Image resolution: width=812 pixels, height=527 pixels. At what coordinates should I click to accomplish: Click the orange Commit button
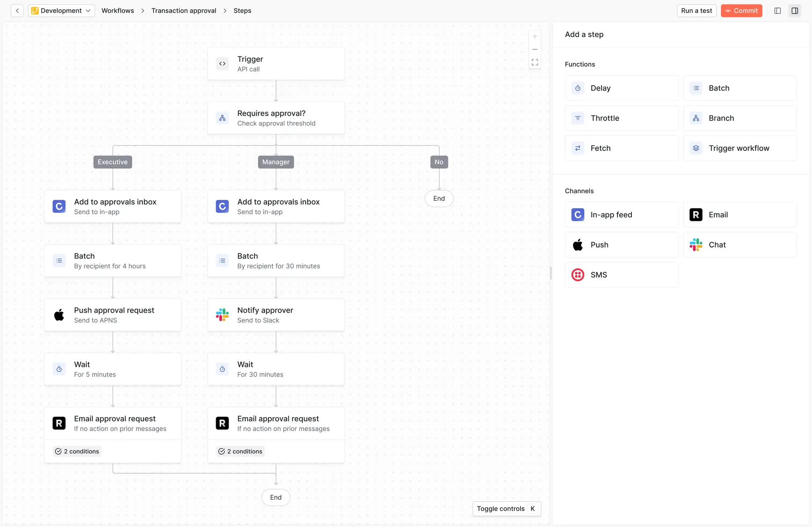click(x=741, y=11)
